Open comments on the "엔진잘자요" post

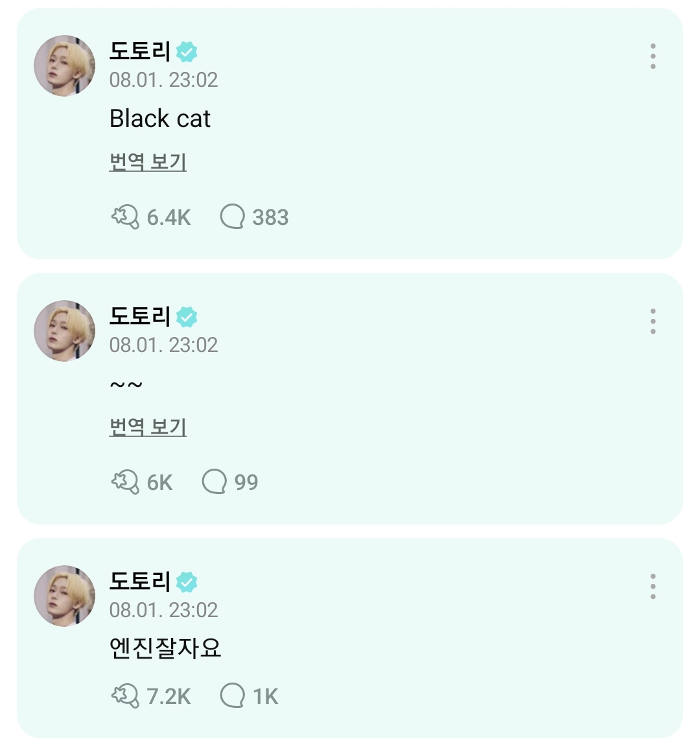click(233, 696)
